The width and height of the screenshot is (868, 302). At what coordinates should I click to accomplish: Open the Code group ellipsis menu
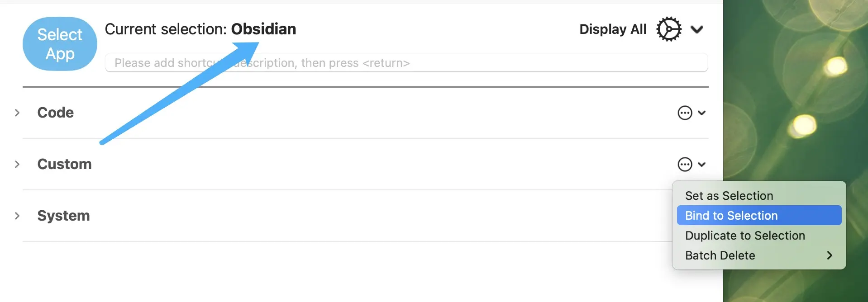pos(685,113)
